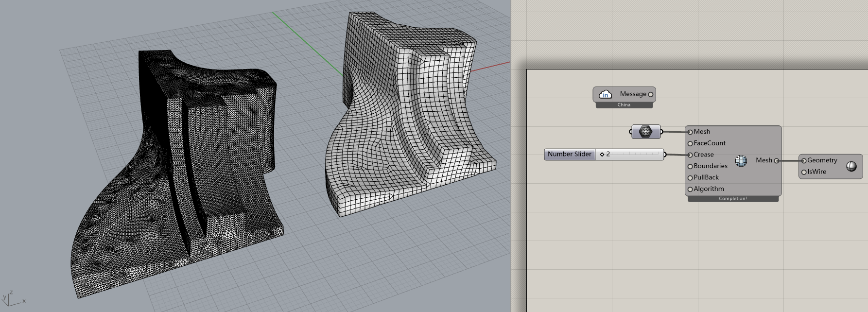The image size is (868, 312).
Task: Click the slider grip showing value 2
Action: [602, 154]
